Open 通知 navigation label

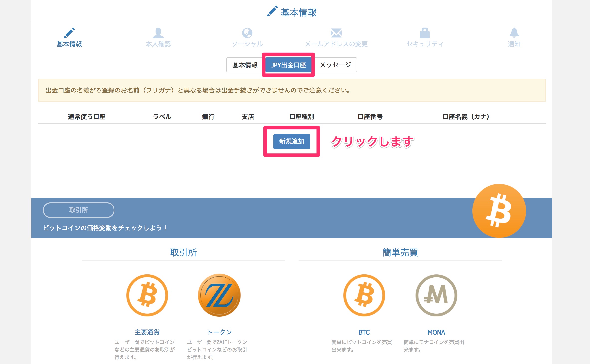(x=514, y=44)
